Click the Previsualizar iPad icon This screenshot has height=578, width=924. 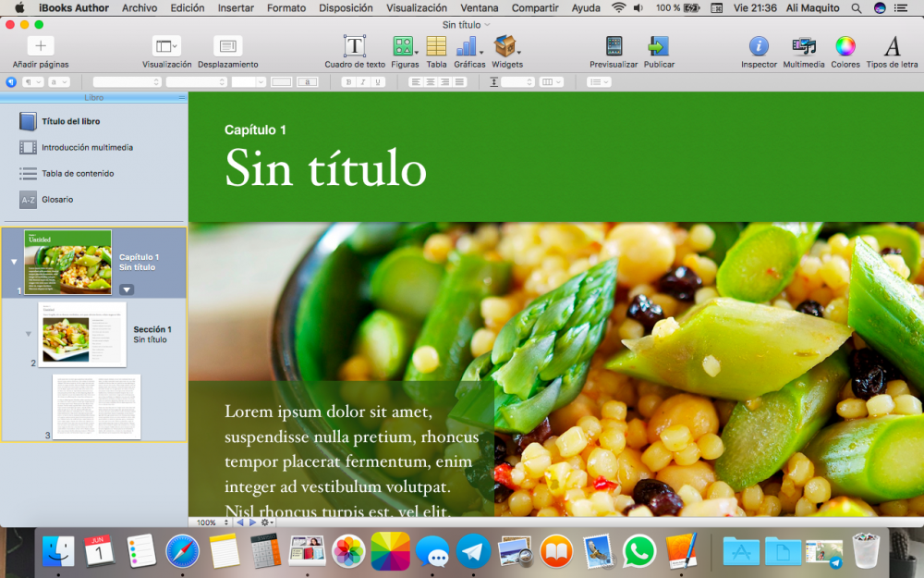(614, 46)
